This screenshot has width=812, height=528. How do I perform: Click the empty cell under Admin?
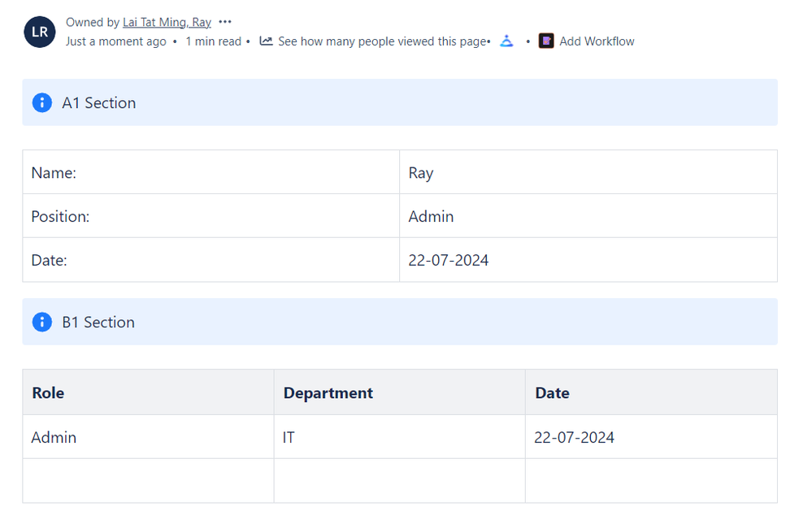pyautogui.click(x=148, y=481)
